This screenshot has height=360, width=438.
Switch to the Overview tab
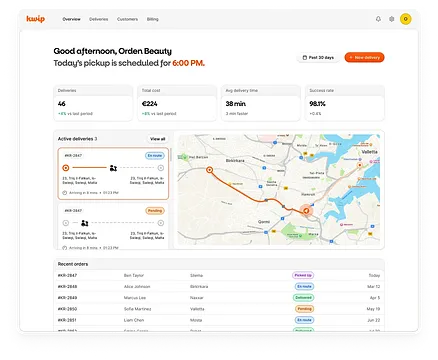pos(71,19)
